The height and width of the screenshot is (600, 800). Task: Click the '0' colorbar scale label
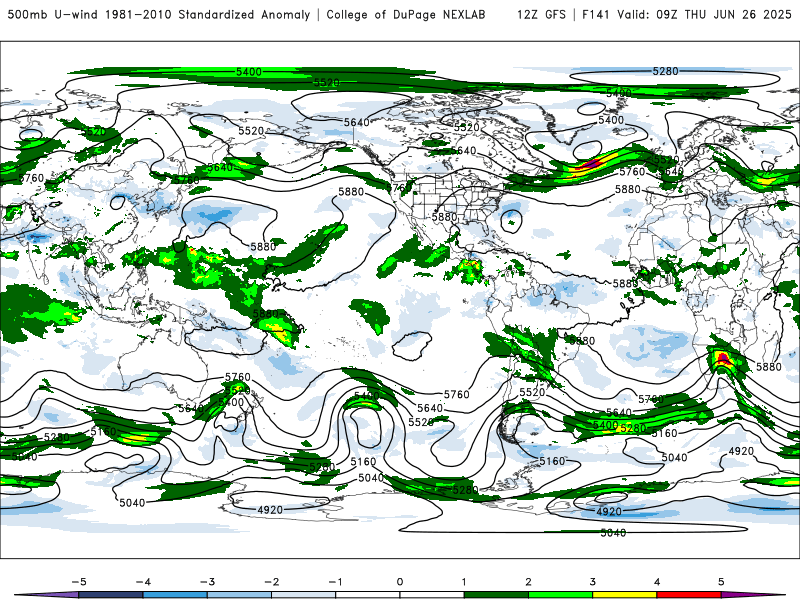pyautogui.click(x=400, y=582)
